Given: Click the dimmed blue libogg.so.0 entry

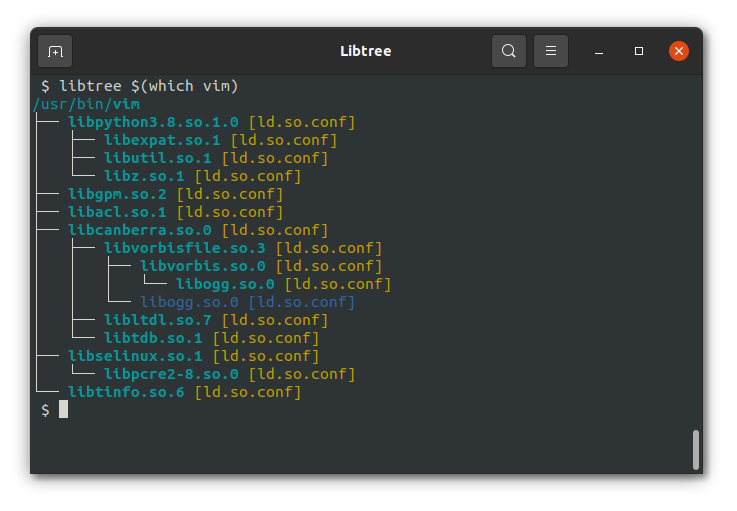Looking at the screenshot, I should coord(189,302).
